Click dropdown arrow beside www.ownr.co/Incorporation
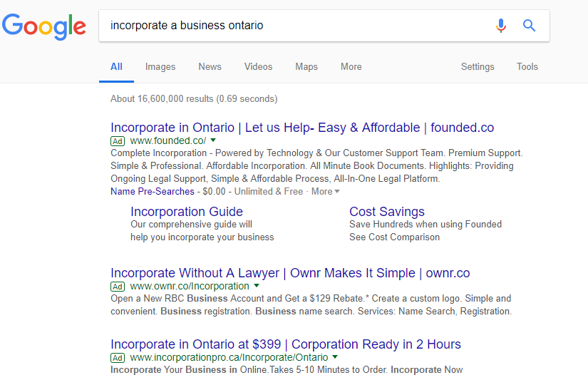 257,287
